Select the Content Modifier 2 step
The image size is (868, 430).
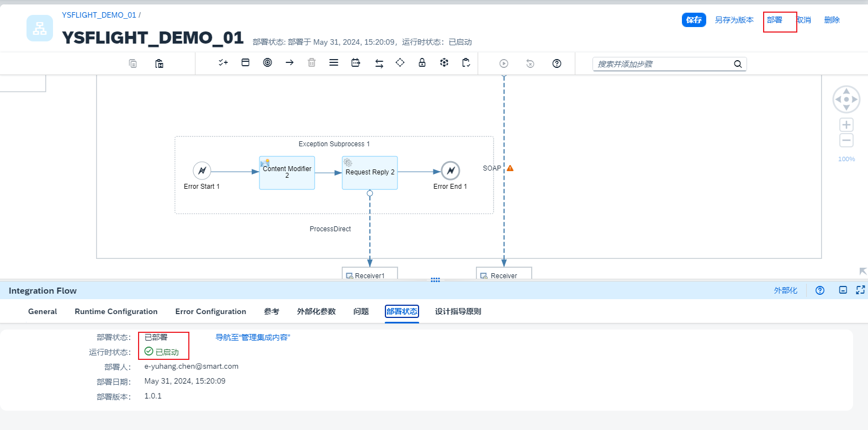287,173
